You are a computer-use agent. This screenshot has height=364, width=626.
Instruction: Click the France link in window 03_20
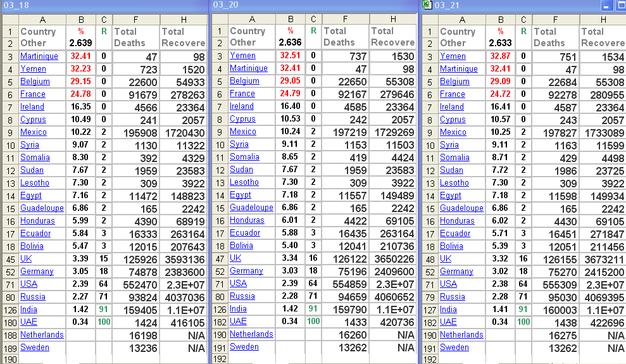pyautogui.click(x=242, y=94)
